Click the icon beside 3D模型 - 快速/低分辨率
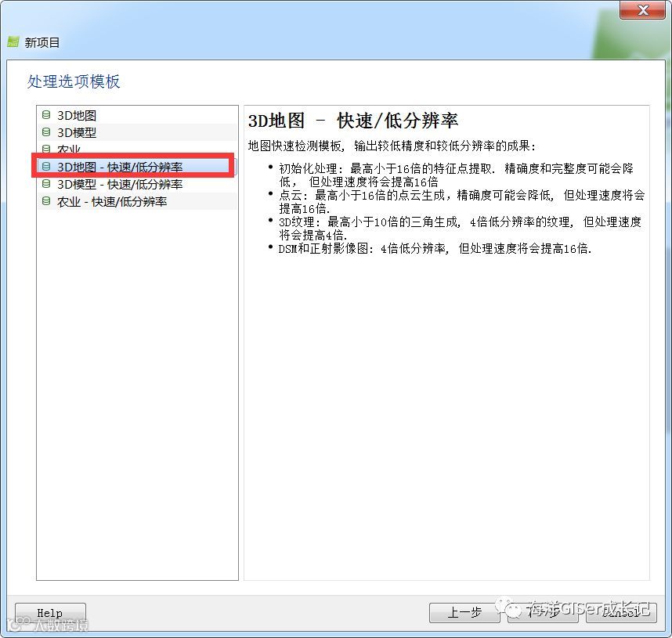This screenshot has height=638, width=672. click(46, 184)
